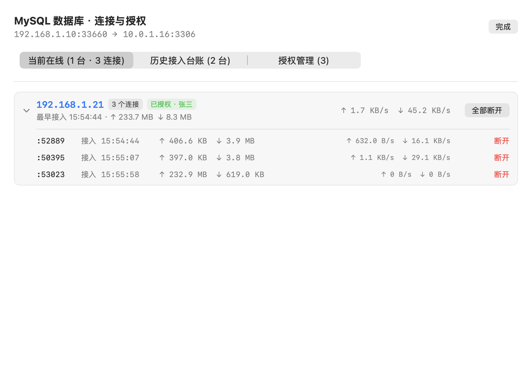This screenshot has width=532, height=392.
Task: Click the 已授权 · 张三 authorization badge
Action: pyautogui.click(x=171, y=104)
